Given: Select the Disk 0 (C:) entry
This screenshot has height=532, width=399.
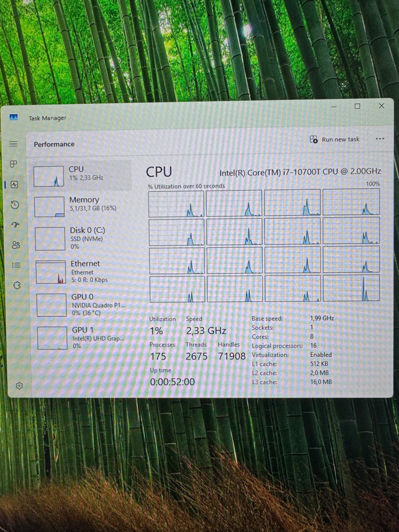Looking at the screenshot, I should click(83, 238).
